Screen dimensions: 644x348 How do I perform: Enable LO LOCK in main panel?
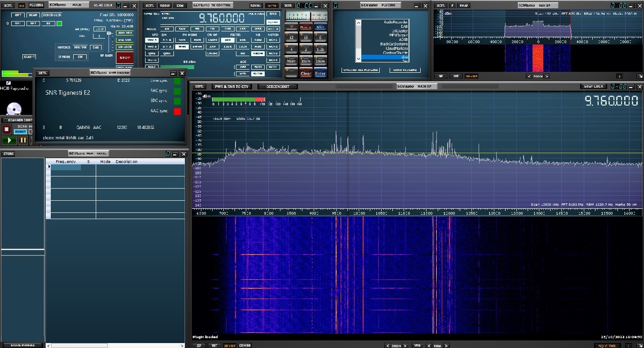tap(124, 47)
